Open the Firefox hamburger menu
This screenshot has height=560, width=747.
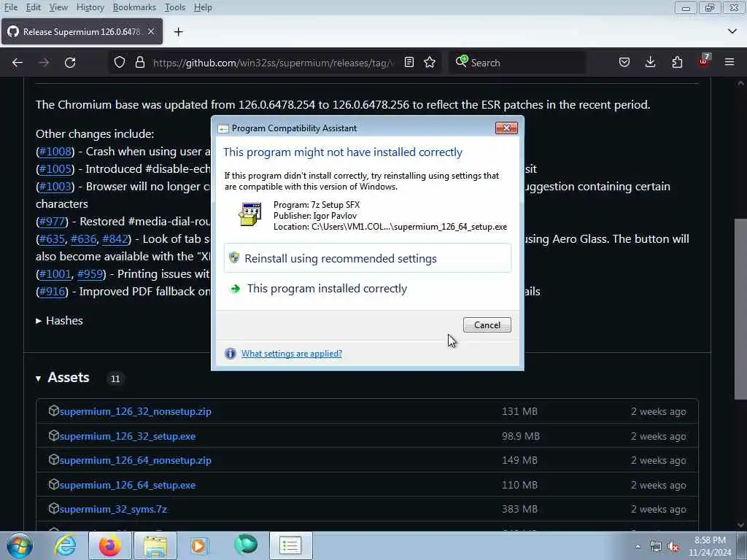729,63
